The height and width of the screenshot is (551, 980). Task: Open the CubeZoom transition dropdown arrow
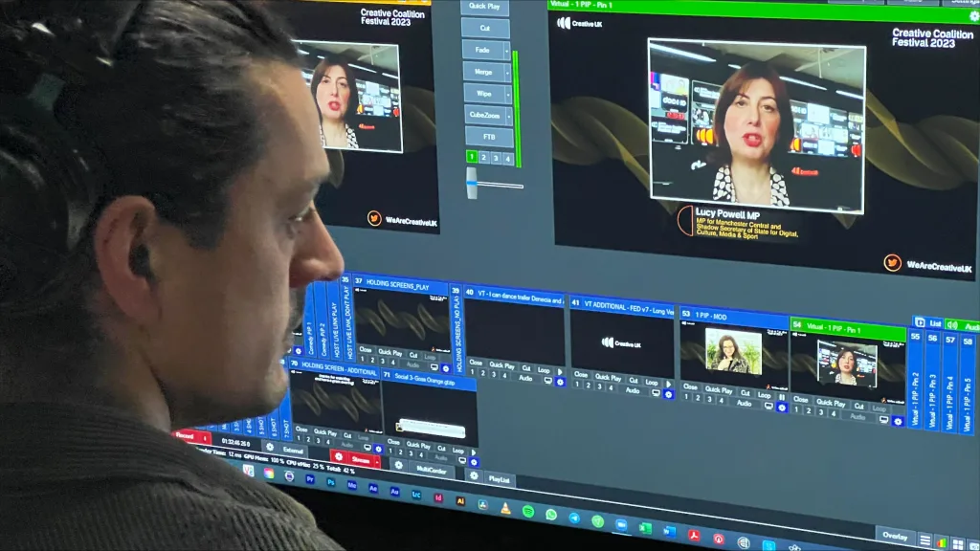(x=509, y=115)
